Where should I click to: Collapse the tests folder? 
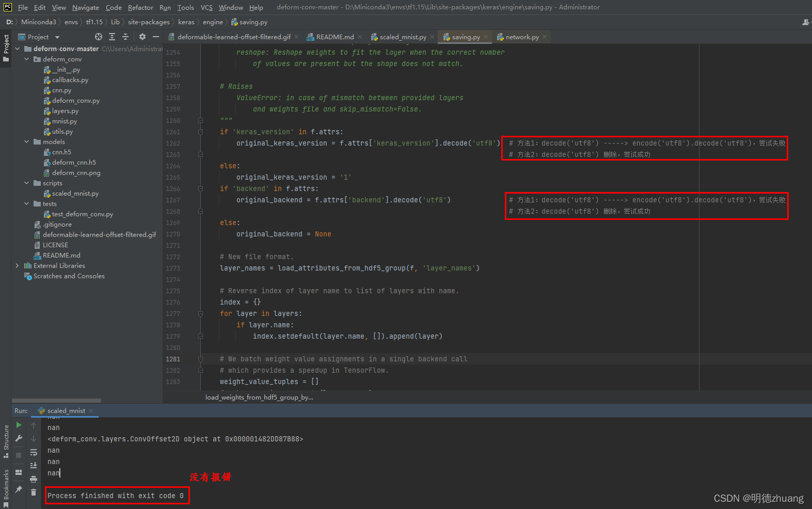pos(26,203)
